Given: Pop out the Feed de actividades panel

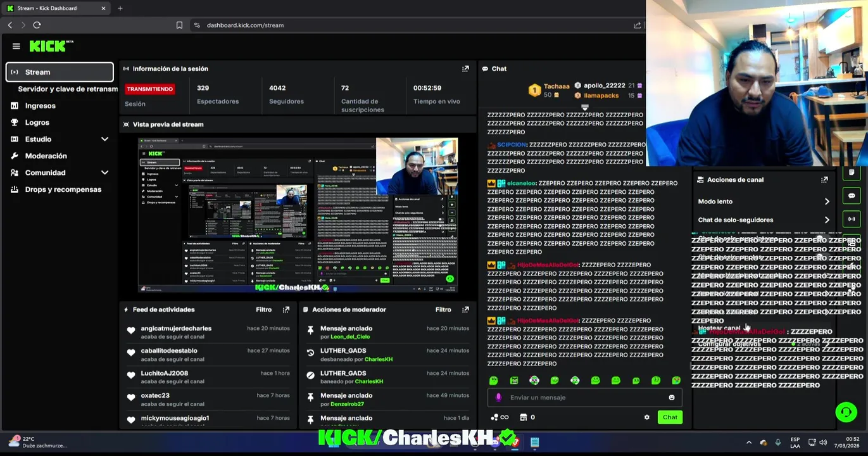Looking at the screenshot, I should coord(286,310).
